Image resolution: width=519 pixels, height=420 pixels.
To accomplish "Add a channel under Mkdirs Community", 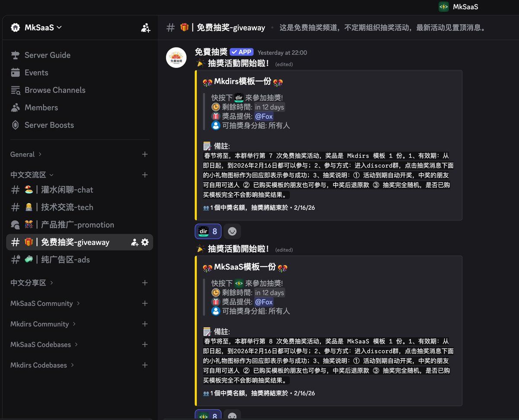I will [145, 324].
